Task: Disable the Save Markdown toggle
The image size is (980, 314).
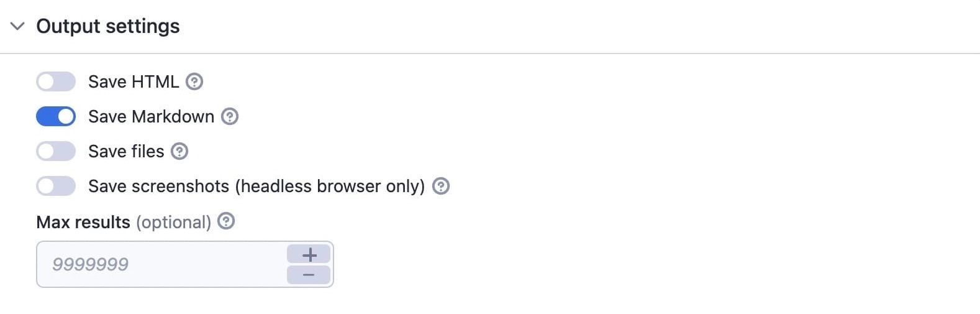Action: [x=56, y=116]
